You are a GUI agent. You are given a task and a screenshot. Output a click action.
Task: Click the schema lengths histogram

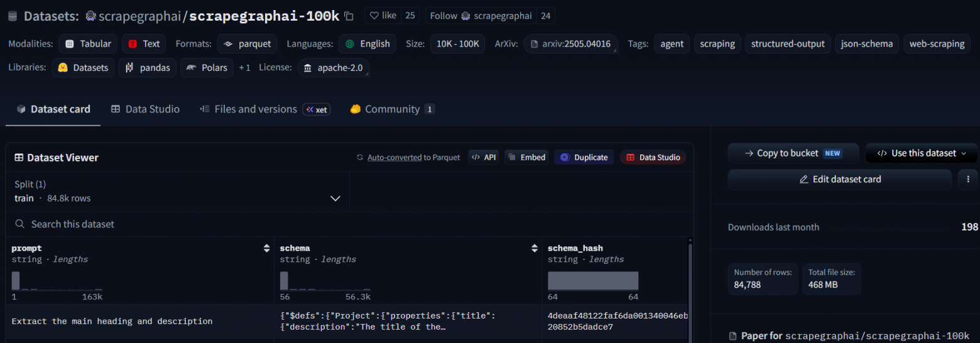325,281
